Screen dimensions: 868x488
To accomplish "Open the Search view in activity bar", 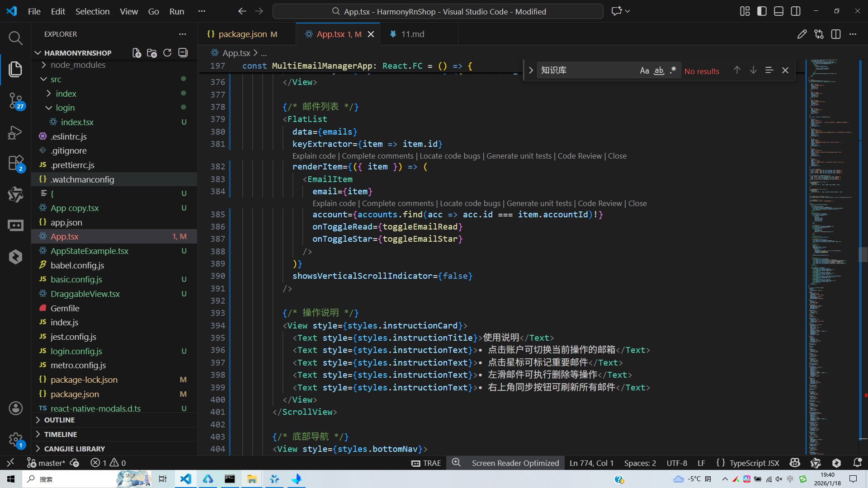I will click(x=15, y=38).
